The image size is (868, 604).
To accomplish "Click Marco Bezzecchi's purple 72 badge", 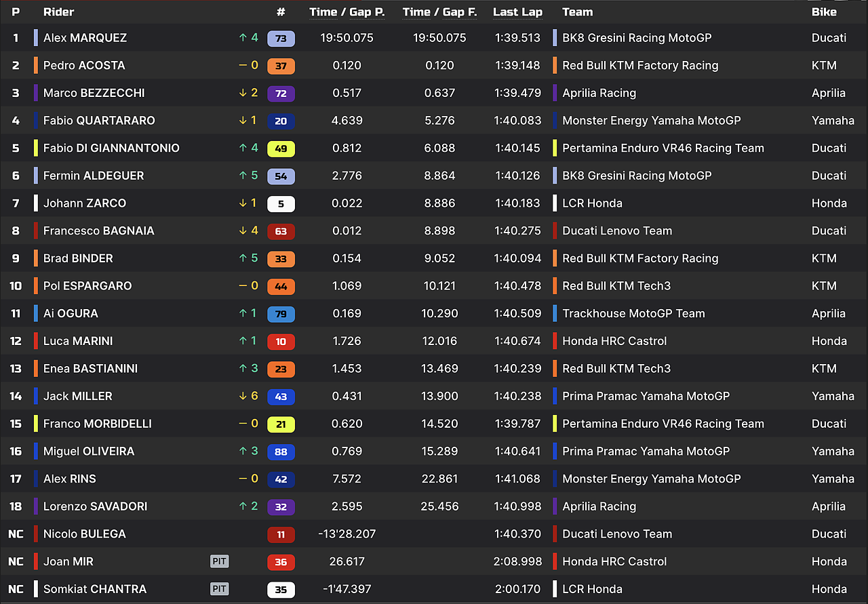I will coord(281,94).
